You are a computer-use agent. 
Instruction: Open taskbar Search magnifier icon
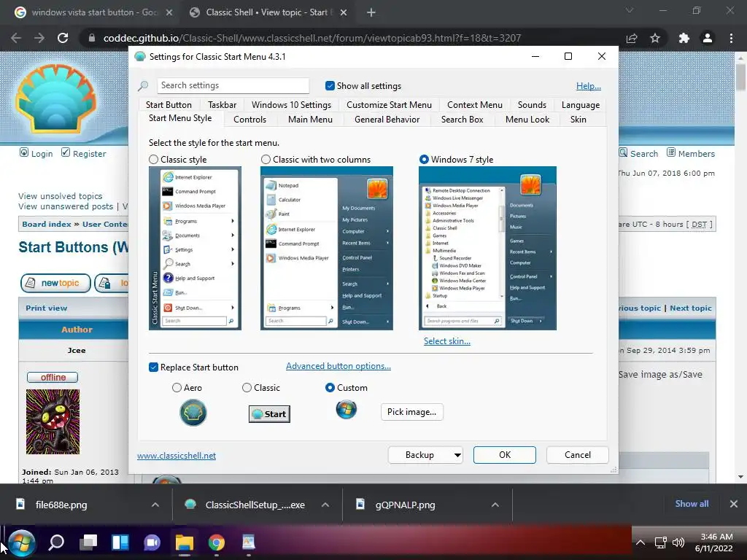(56, 542)
